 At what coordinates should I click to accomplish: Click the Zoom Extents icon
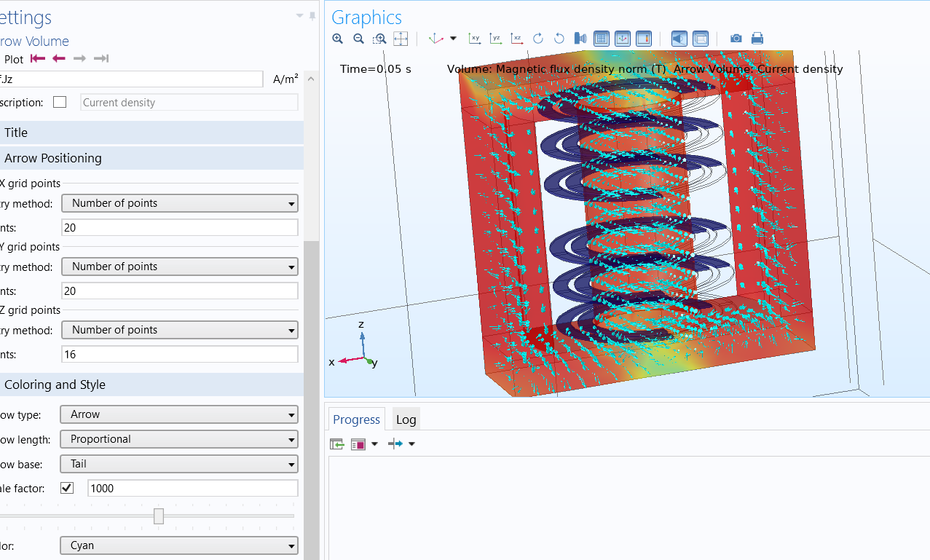401,39
